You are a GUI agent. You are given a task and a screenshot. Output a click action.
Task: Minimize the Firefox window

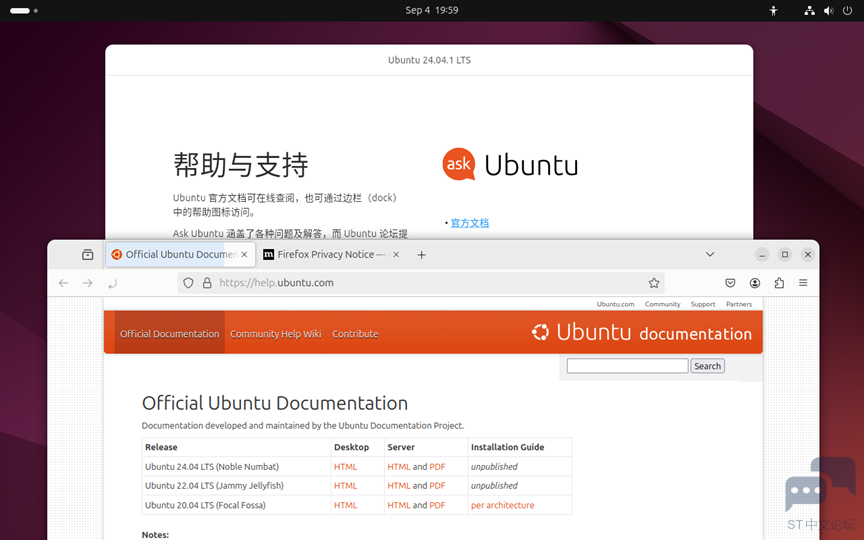click(x=762, y=255)
